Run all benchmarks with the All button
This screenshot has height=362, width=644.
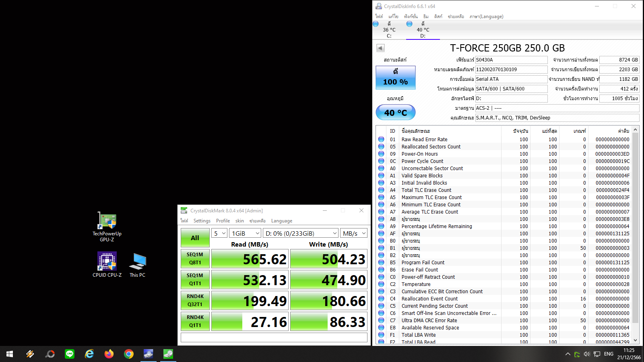tap(195, 238)
